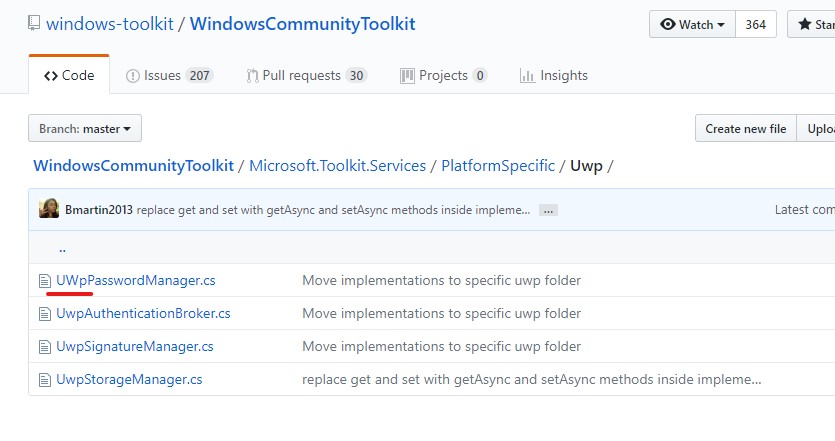Open commit message for UwpStorageManager.cs row
Image resolution: width=835 pixels, height=441 pixels.
(531, 380)
